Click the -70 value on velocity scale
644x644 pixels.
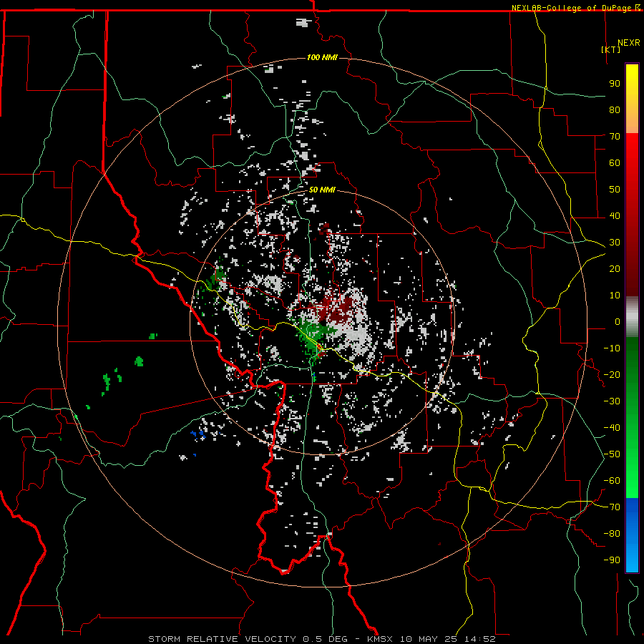coord(612,507)
